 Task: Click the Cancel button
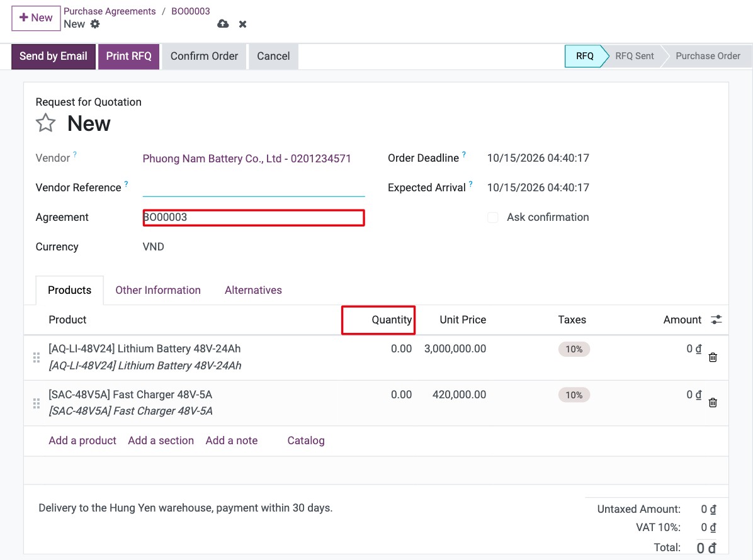[273, 57]
